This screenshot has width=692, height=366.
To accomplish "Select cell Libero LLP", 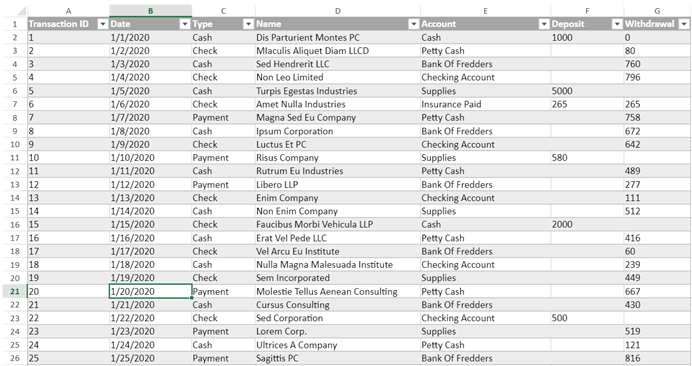I will click(x=338, y=185).
